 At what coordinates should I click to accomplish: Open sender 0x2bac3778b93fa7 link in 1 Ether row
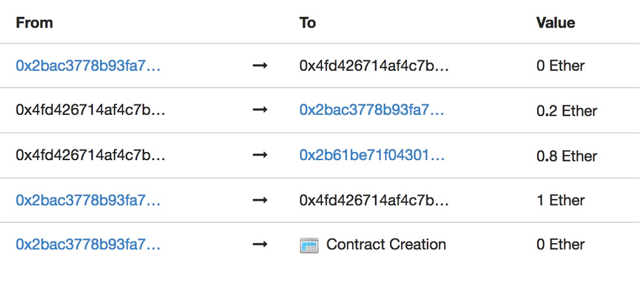(88, 200)
